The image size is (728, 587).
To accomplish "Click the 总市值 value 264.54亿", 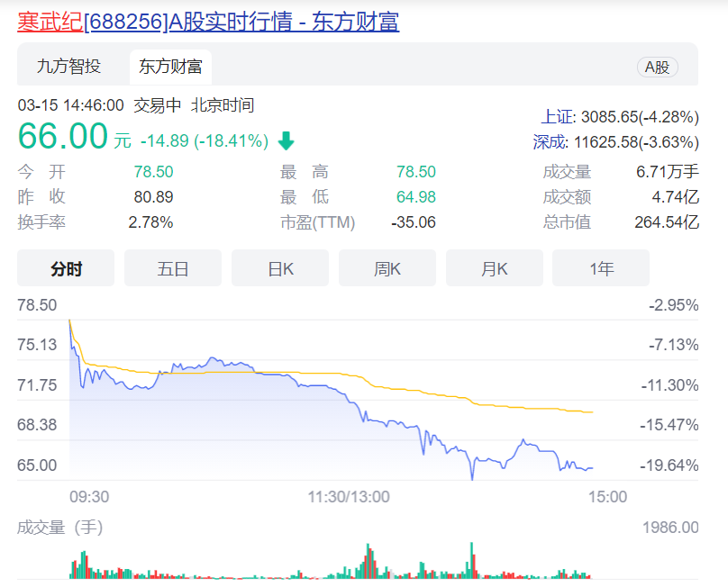I will tap(667, 222).
